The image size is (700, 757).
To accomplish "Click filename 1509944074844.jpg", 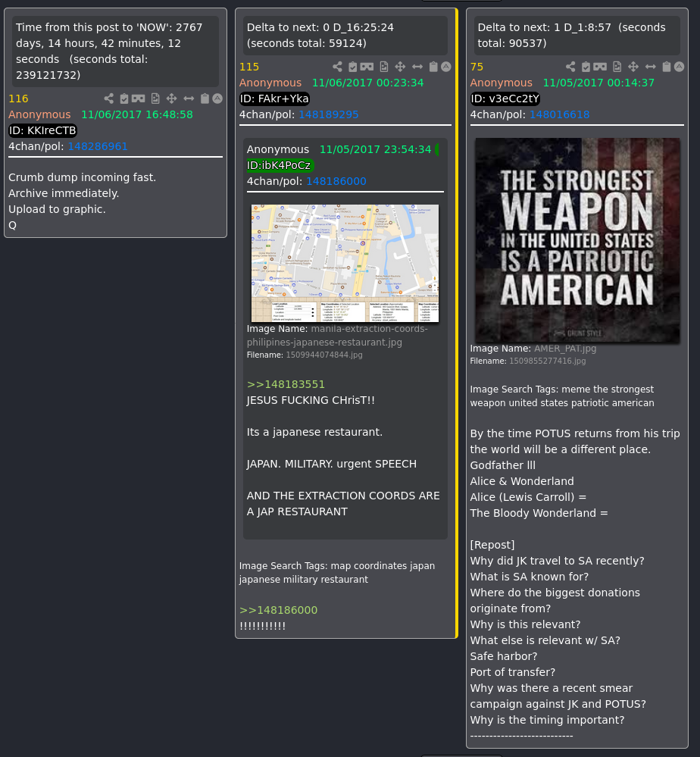I will point(324,355).
